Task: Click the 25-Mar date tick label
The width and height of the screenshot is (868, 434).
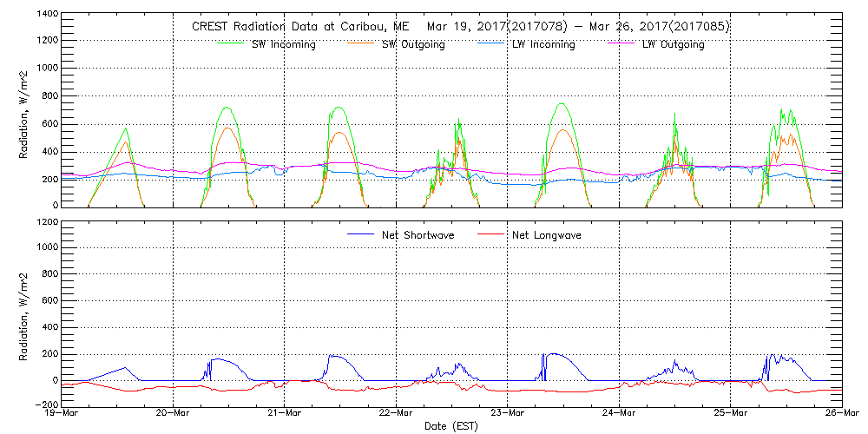Action: click(x=731, y=412)
